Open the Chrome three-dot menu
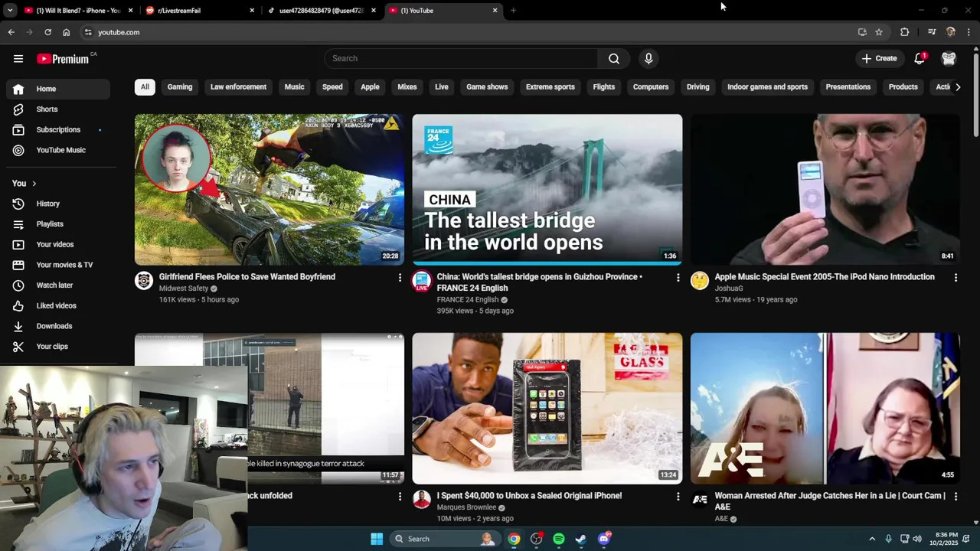This screenshot has width=980, height=551. tap(969, 32)
